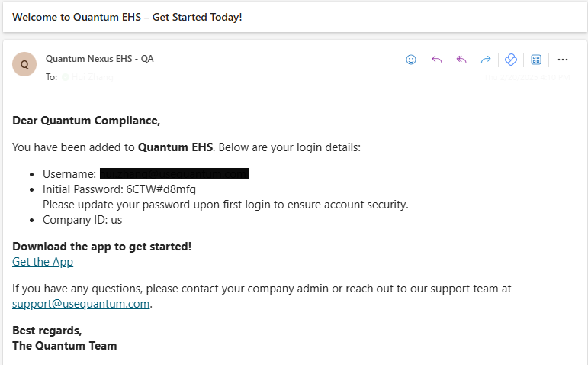
Task: Click the green presence dot beside Hui Zhang
Action: coord(66,77)
